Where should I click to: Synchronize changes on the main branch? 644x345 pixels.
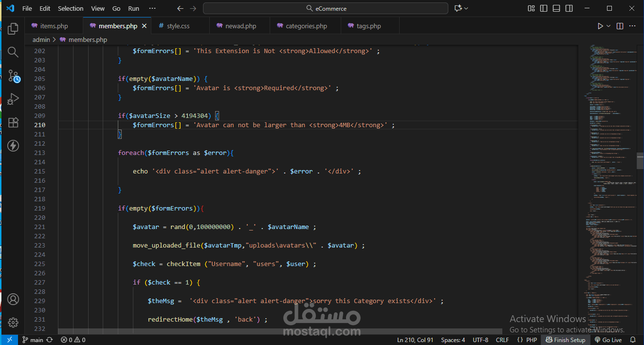(49, 340)
